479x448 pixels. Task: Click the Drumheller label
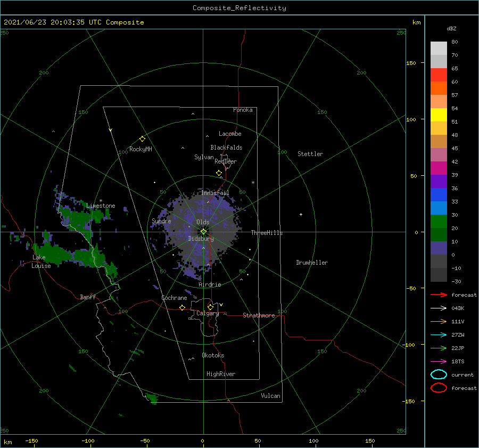(312, 263)
